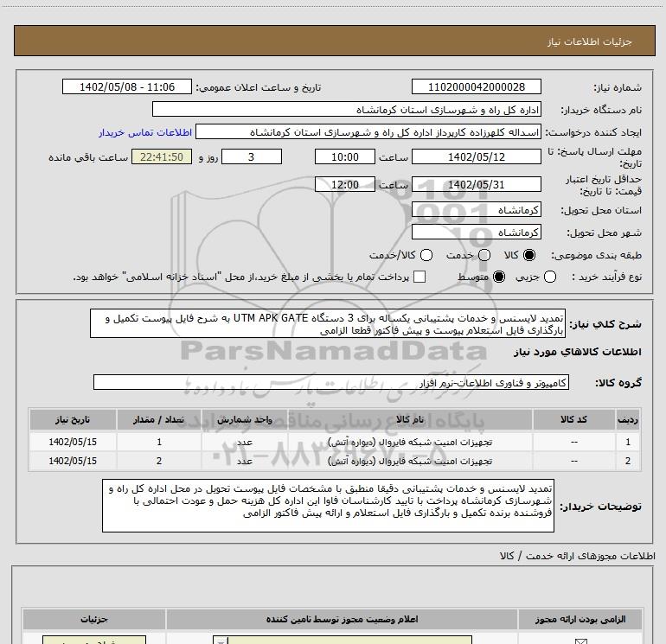Click the اعلام وضعیت مجوز column header
Screen dimensions: 666x644
pyautogui.click(x=342, y=619)
